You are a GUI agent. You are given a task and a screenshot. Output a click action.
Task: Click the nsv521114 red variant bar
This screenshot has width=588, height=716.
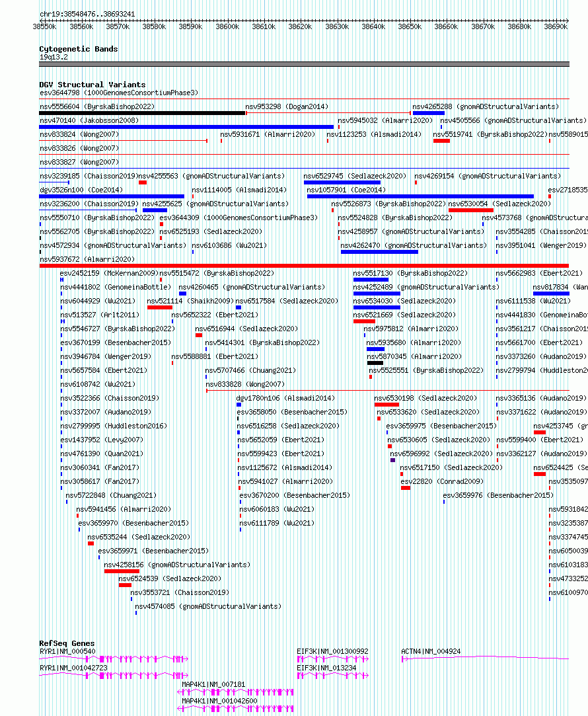(160, 307)
